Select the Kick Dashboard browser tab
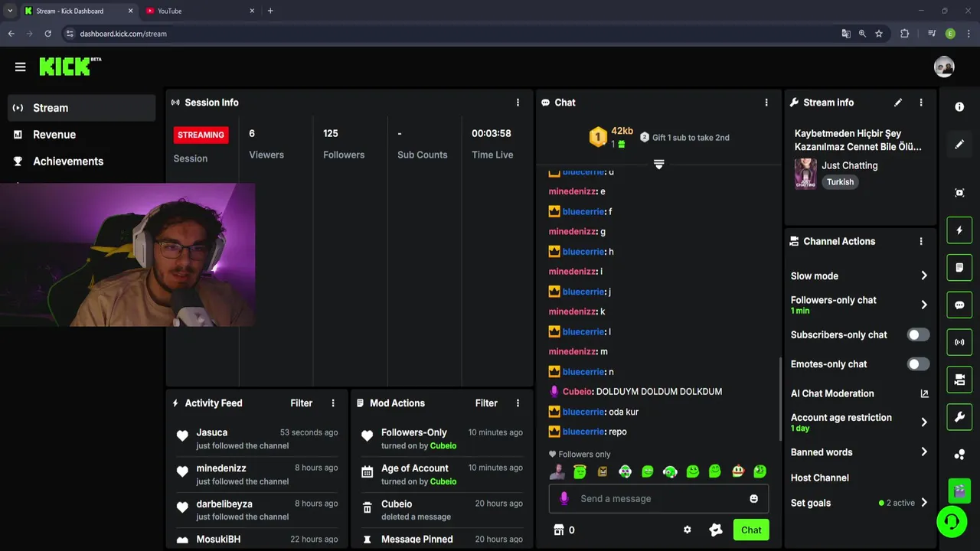 [x=79, y=11]
